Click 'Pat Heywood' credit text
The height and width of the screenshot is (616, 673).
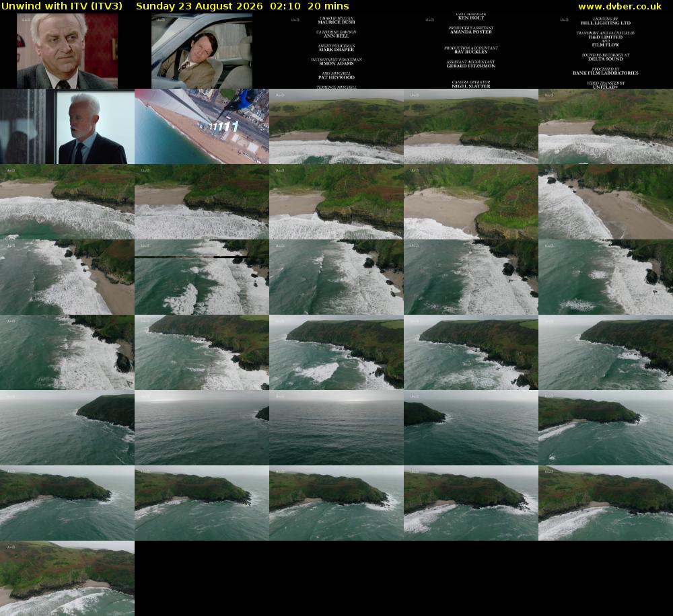[336, 77]
